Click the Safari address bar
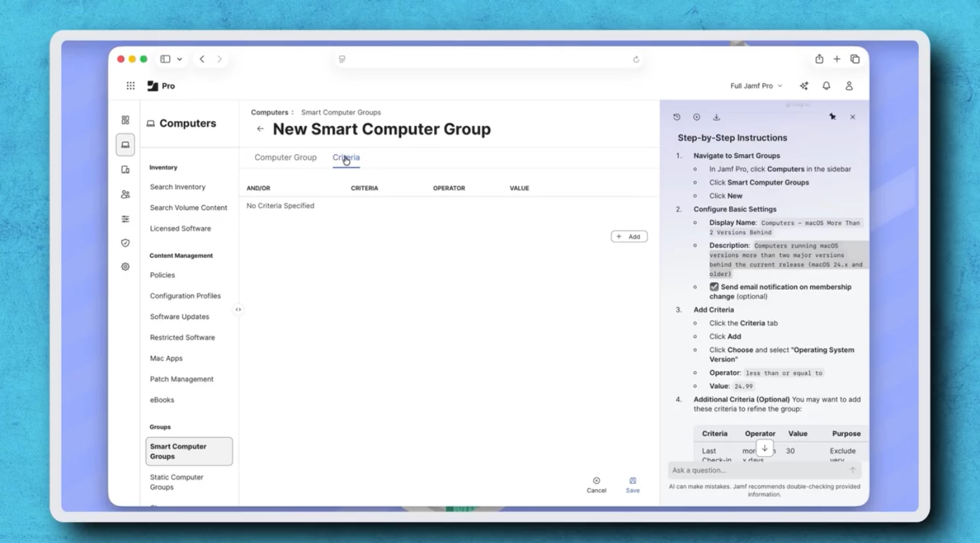 (x=489, y=59)
